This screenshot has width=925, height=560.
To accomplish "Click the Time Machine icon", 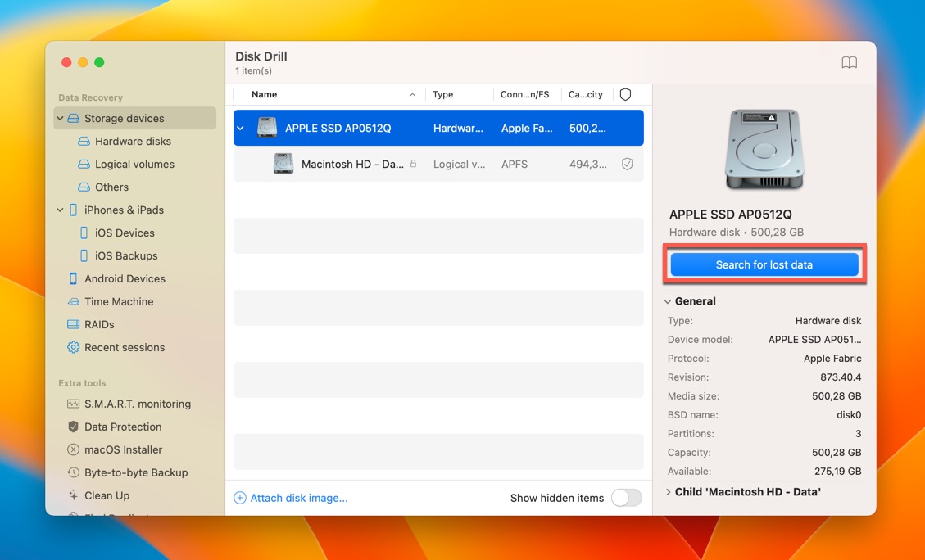I will pos(73,301).
